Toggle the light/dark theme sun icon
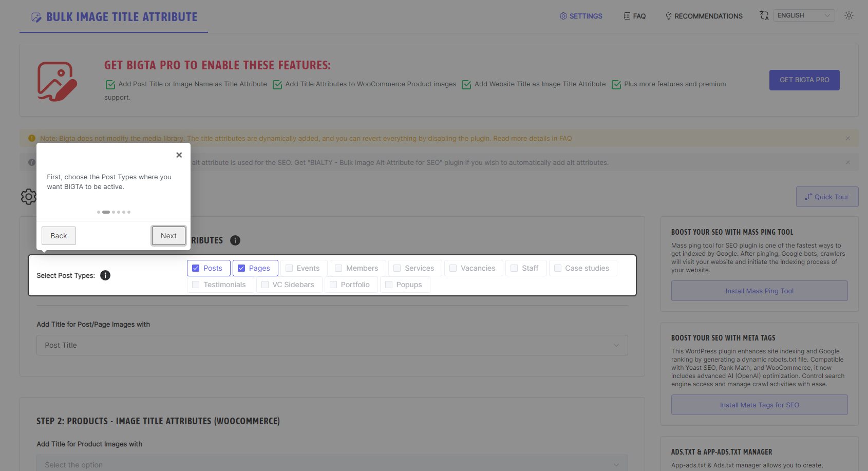The height and width of the screenshot is (471, 868). pos(849,15)
